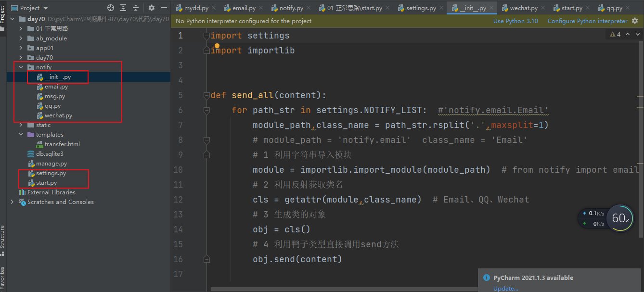Select start.py in project tree

46,183
